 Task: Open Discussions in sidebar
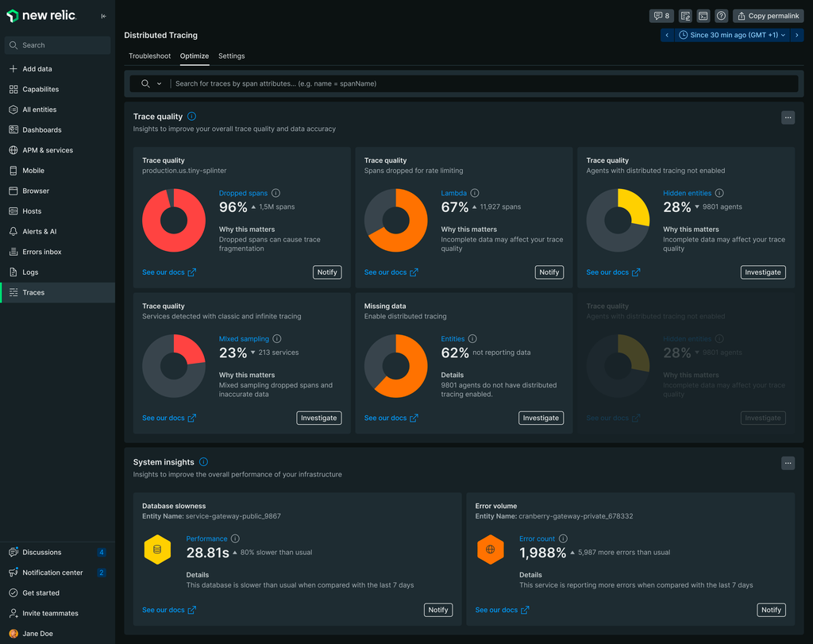57,552
